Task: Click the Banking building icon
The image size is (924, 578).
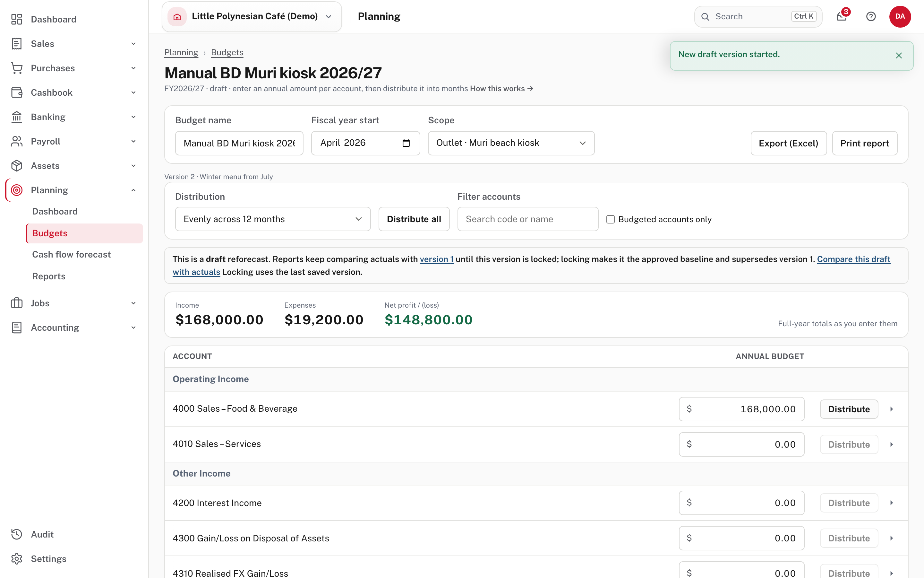Action: 16,117
